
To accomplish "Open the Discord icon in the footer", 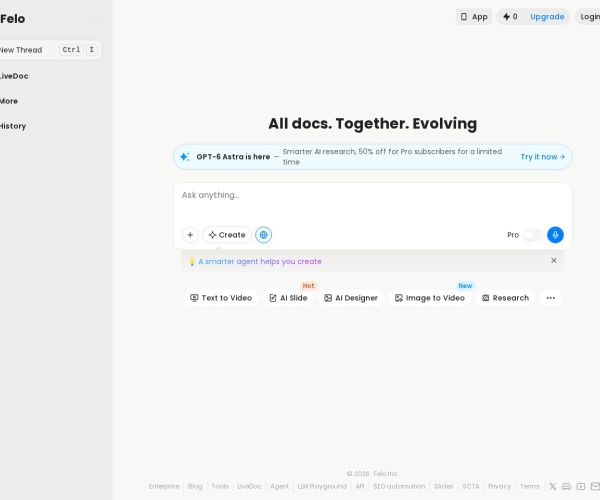I will [566, 486].
